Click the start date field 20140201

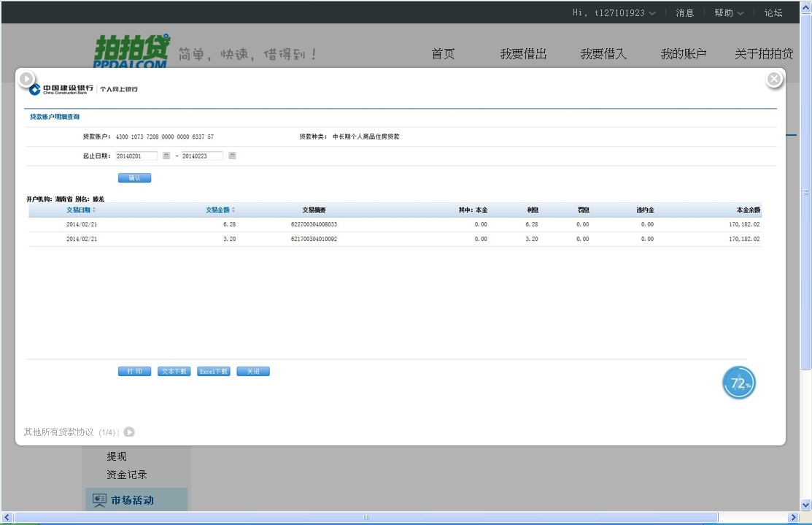coord(136,156)
